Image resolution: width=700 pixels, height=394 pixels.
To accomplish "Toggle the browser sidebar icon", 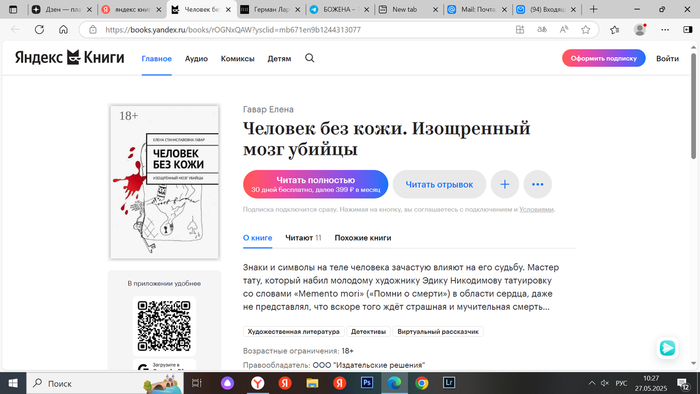I will 688,29.
